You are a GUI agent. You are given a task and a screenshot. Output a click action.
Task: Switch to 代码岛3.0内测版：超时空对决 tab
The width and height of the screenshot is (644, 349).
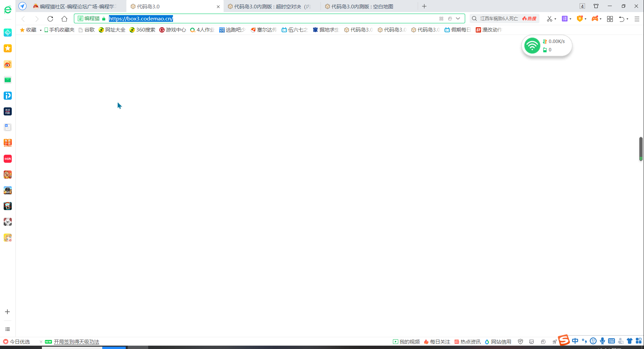pyautogui.click(x=272, y=6)
